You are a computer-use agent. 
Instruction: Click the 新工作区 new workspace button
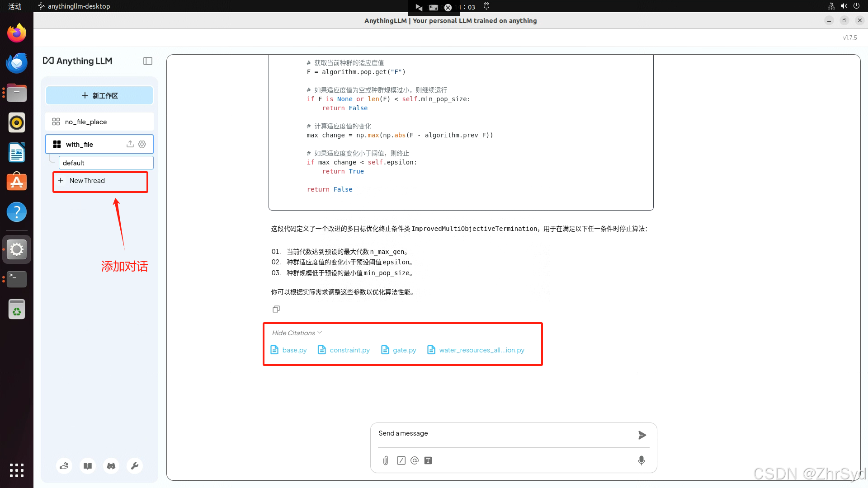[x=99, y=96]
